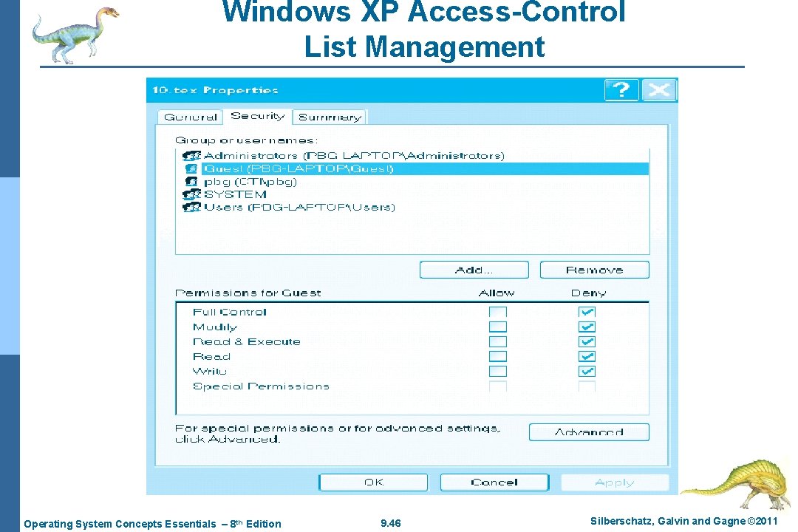Click the OK button
Screen dimensions: 798x532
click(373, 482)
